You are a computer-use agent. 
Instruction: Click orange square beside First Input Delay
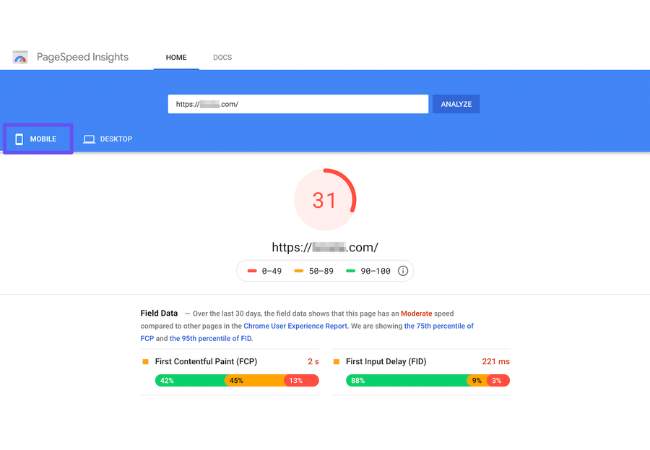(x=336, y=360)
